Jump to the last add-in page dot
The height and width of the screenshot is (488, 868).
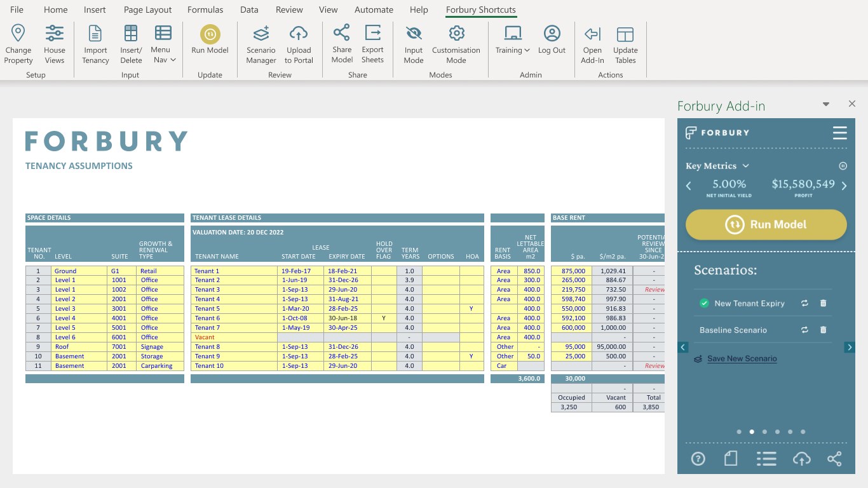click(x=803, y=432)
